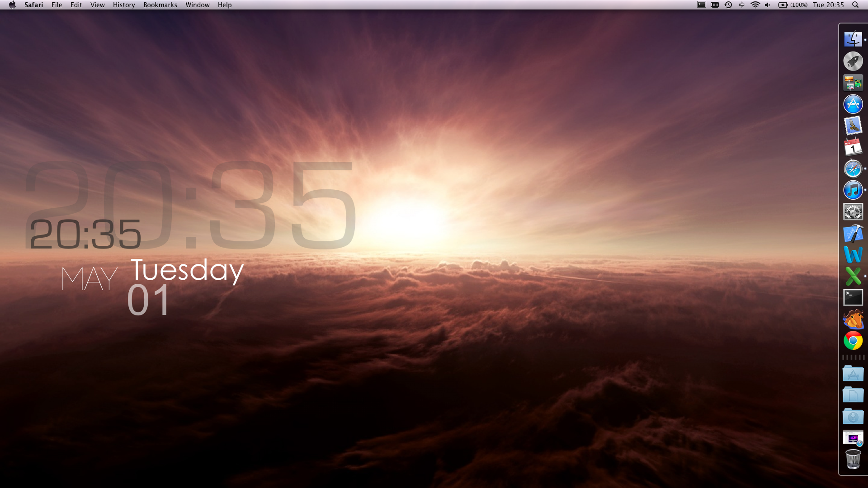
Task: Launch Terminal from the Dock
Action: coord(853,298)
